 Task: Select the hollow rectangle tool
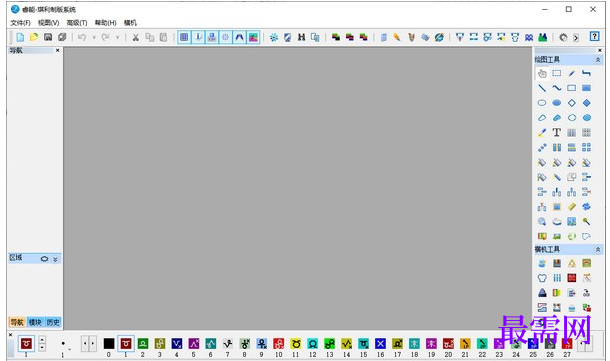[x=571, y=88]
